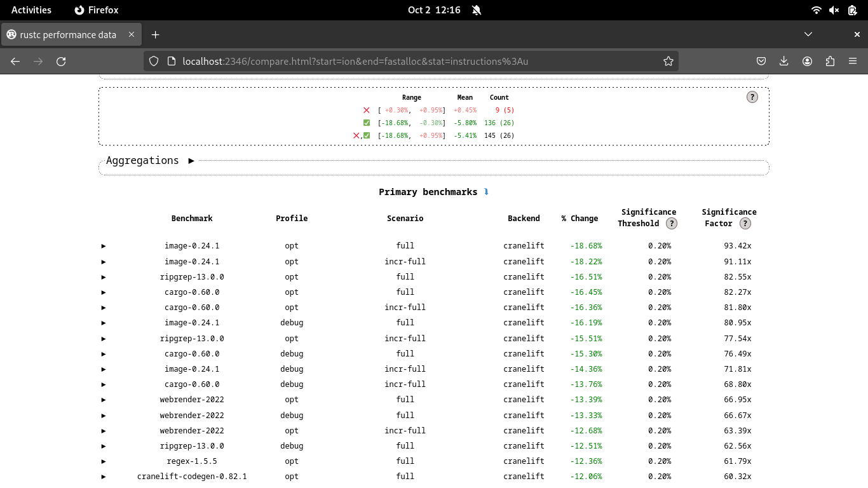Click the shield tracking protection icon
Image resolution: width=868 pixels, height=488 pixels.
154,61
